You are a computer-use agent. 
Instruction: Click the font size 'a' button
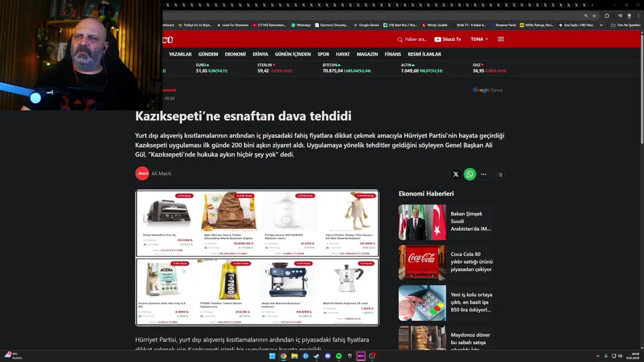tap(500, 174)
